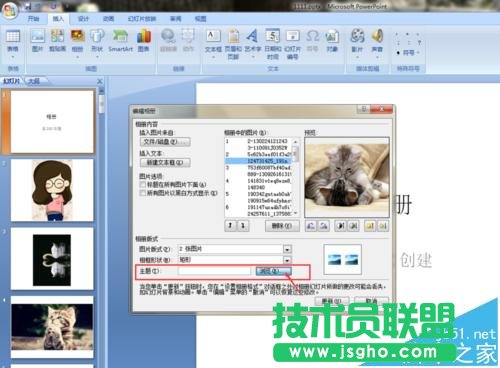Insert a chart with the 图表 icon

144,40
